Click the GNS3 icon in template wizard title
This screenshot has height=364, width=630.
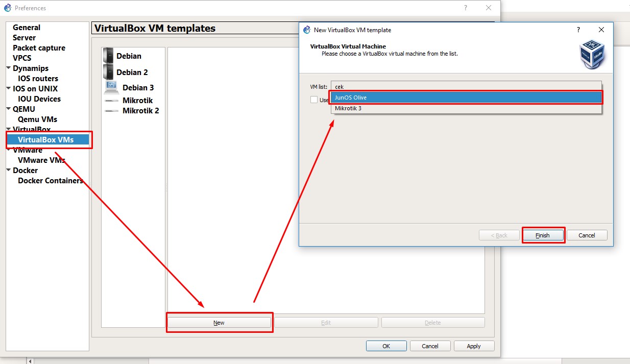point(306,30)
